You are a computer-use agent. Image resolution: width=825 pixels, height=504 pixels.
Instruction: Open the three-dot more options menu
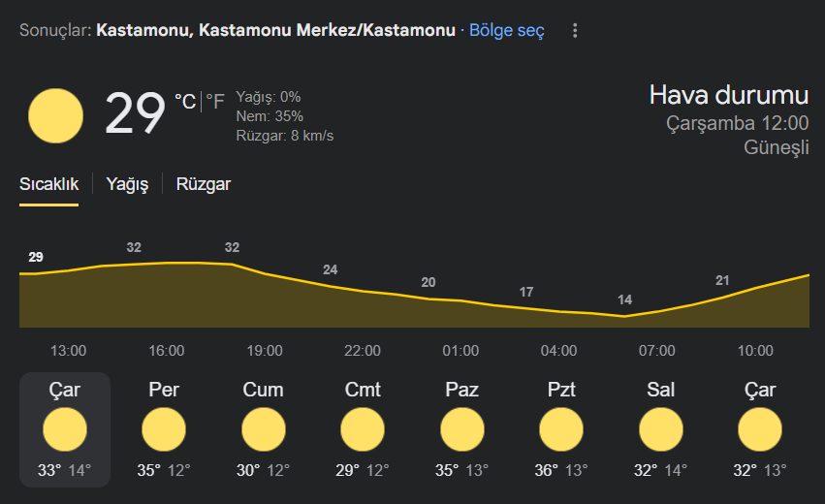(575, 30)
